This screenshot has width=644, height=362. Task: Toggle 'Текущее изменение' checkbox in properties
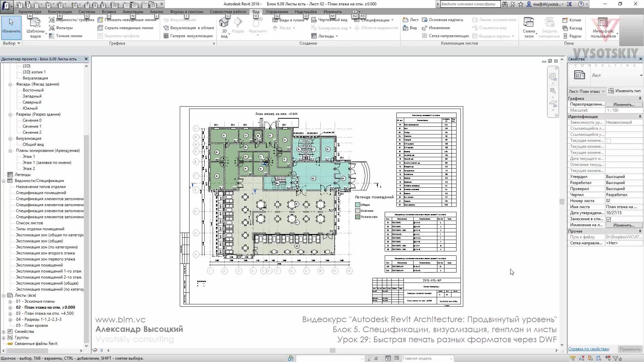(x=608, y=141)
